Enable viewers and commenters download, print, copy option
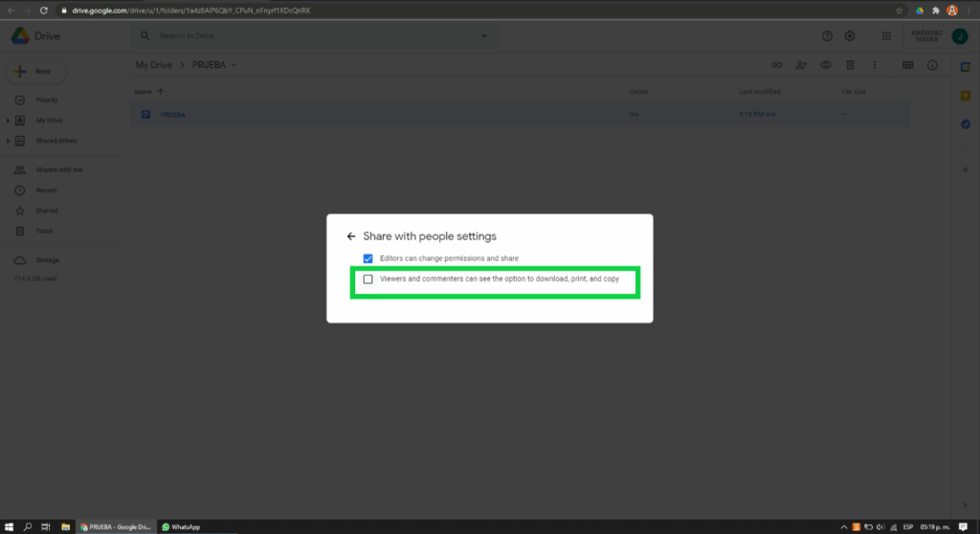 click(368, 279)
